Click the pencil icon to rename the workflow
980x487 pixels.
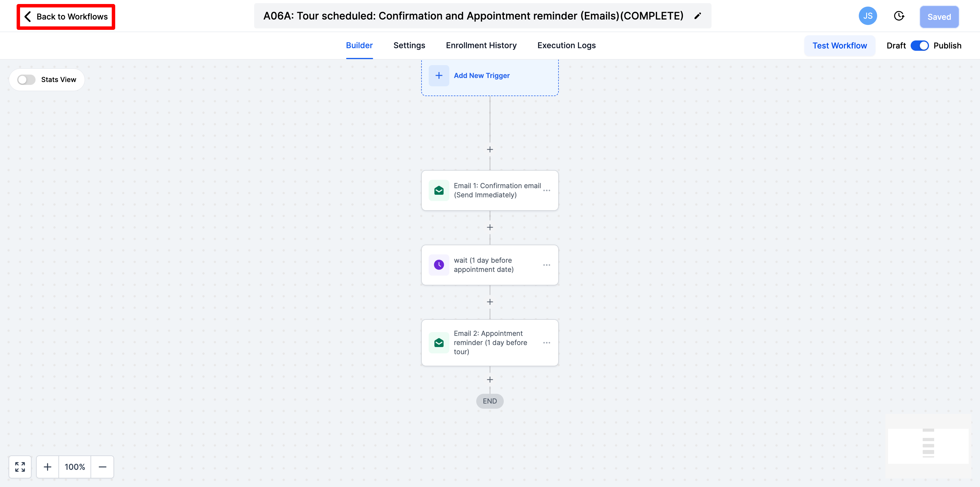pos(697,16)
